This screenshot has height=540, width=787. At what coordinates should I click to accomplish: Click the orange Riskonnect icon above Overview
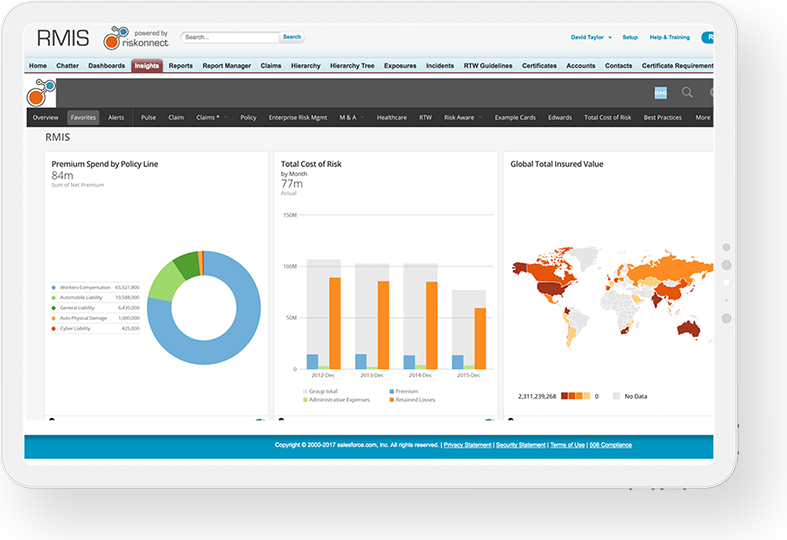(41, 93)
